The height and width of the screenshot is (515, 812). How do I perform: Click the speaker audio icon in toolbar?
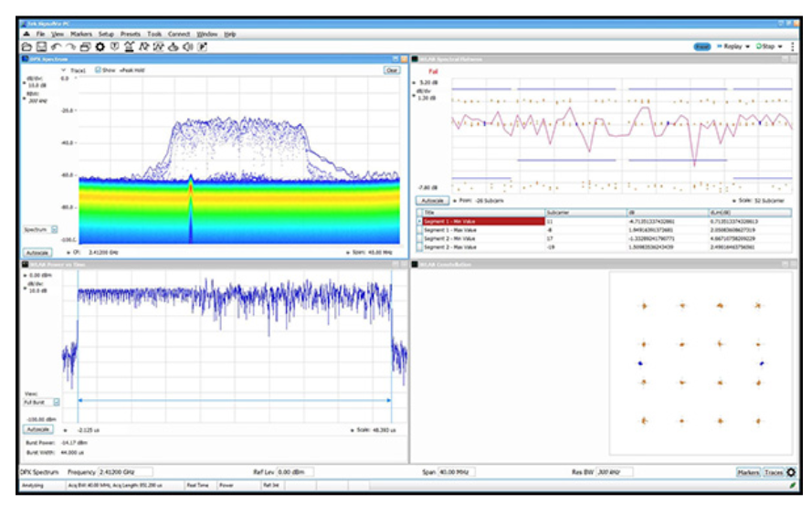coord(186,46)
